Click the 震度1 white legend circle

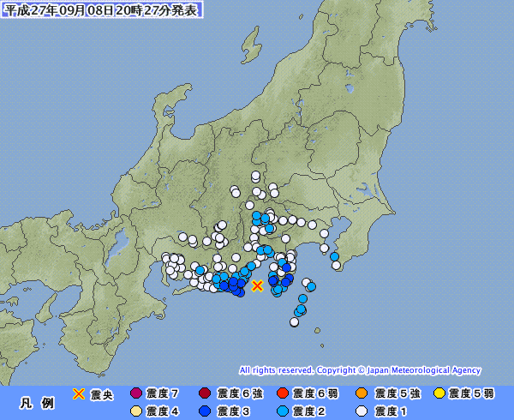(x=362, y=411)
